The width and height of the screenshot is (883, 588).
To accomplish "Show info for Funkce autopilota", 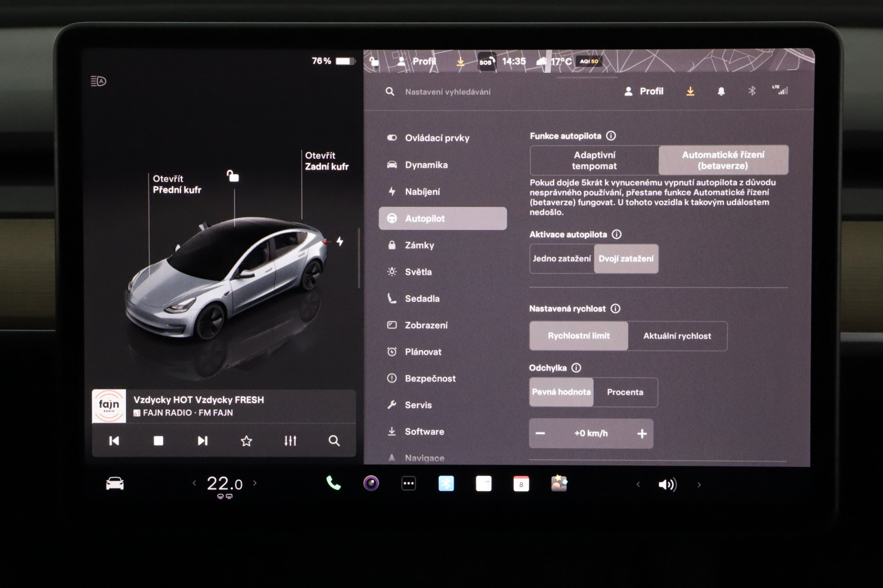I will click(611, 136).
